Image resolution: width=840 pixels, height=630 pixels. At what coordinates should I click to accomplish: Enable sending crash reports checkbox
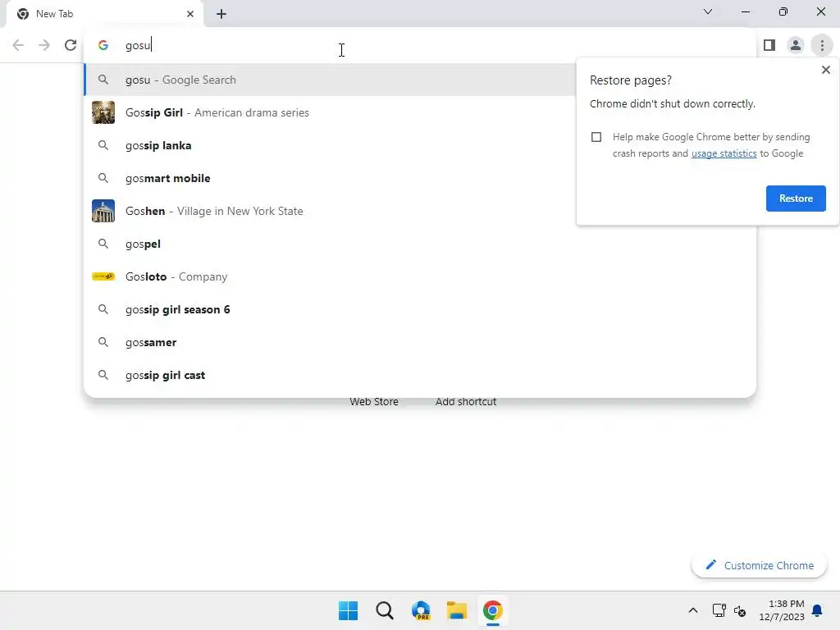click(596, 137)
